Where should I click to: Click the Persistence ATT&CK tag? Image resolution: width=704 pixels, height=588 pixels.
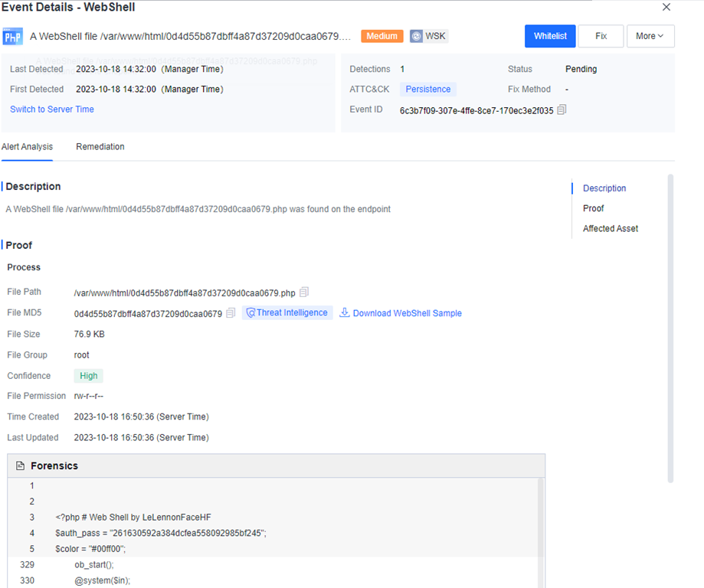427,90
